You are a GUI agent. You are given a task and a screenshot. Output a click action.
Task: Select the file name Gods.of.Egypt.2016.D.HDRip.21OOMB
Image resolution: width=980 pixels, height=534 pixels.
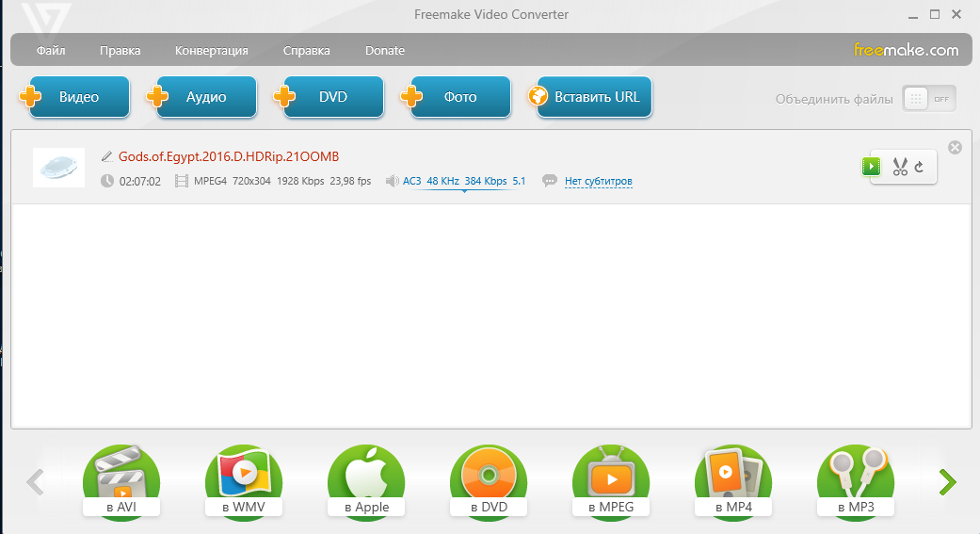pyautogui.click(x=229, y=156)
